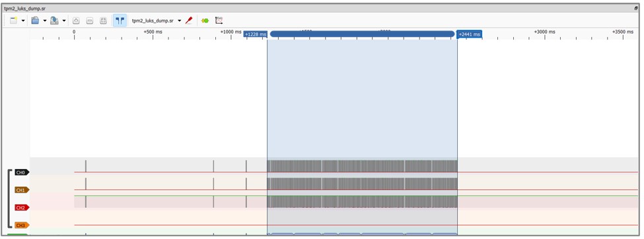This screenshot has height=239, width=644.
Task: Click the Zoom in toolbar icon
Action: click(x=76, y=20)
